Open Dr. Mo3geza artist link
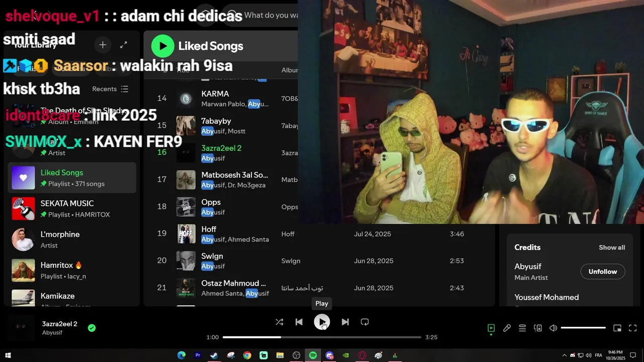 (246, 185)
